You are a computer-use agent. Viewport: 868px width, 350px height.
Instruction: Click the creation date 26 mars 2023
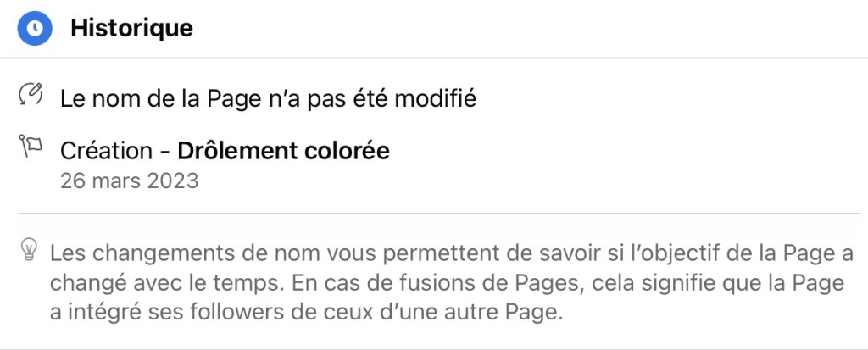(x=129, y=181)
